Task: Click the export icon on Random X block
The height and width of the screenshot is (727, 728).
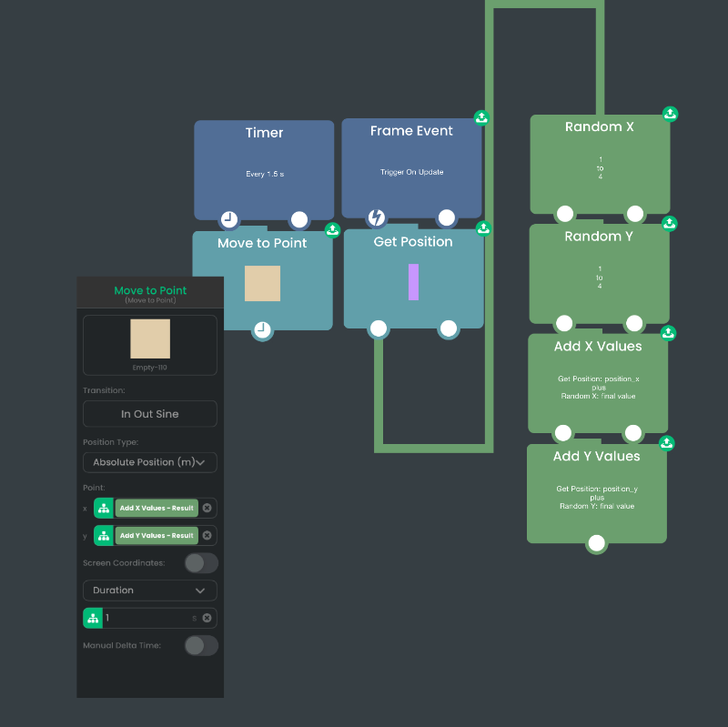Action: tap(670, 114)
